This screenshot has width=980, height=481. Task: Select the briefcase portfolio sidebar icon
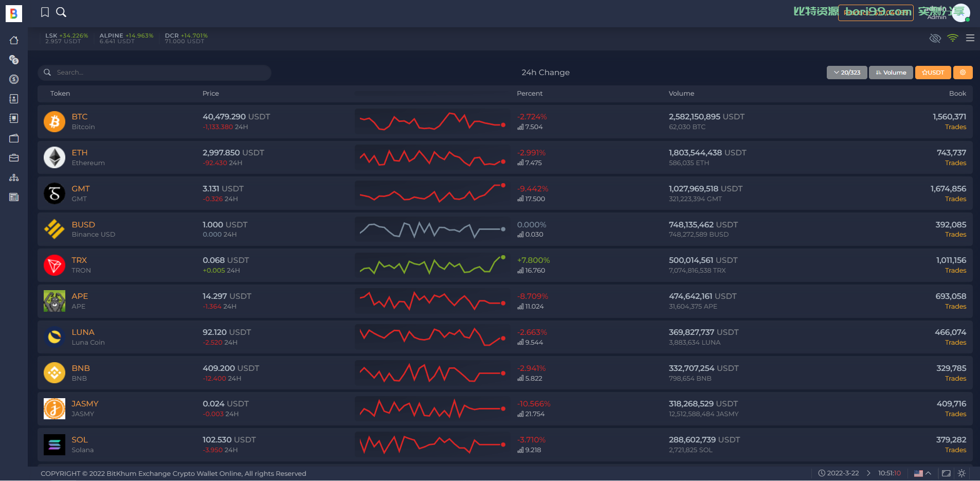(x=14, y=158)
